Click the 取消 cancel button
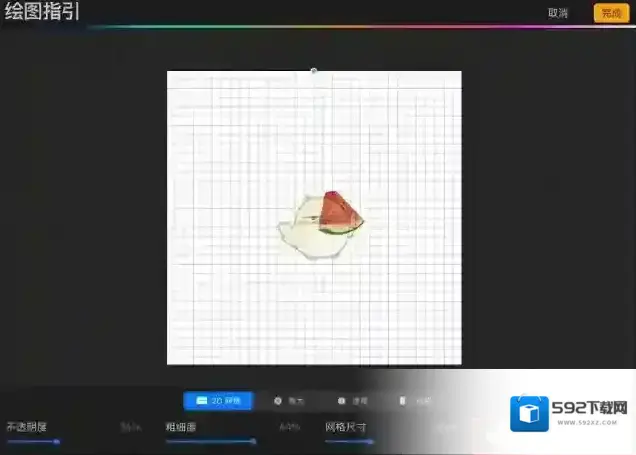Screen dimensions: 636x455 [x=558, y=13]
